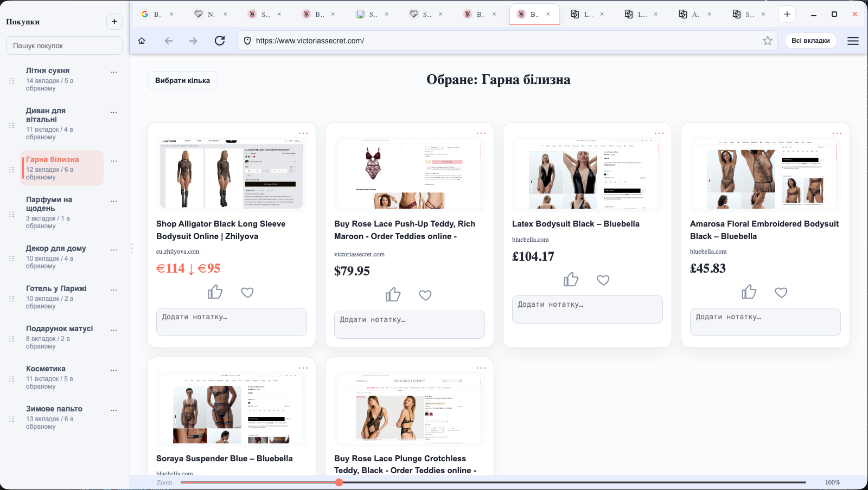Click the drag handle beside Парфуми на щодень
Viewport: 868px width, 490px height.
tap(11, 214)
